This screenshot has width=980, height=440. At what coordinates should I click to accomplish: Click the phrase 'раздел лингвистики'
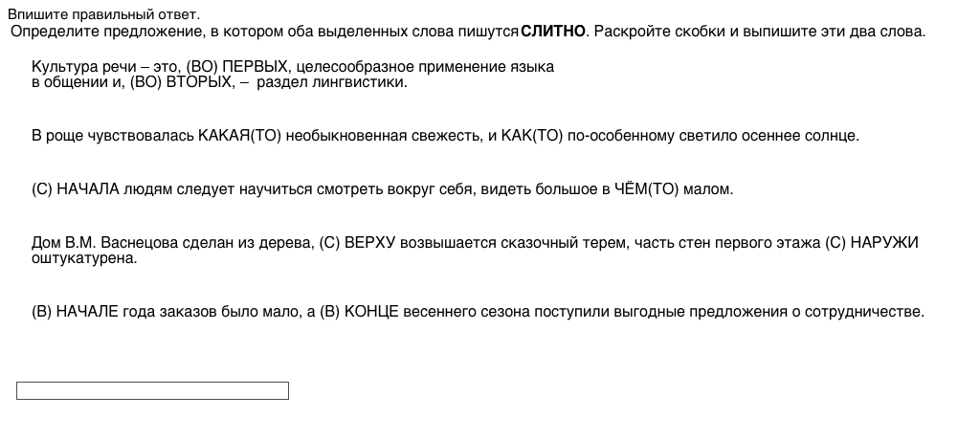[332, 82]
